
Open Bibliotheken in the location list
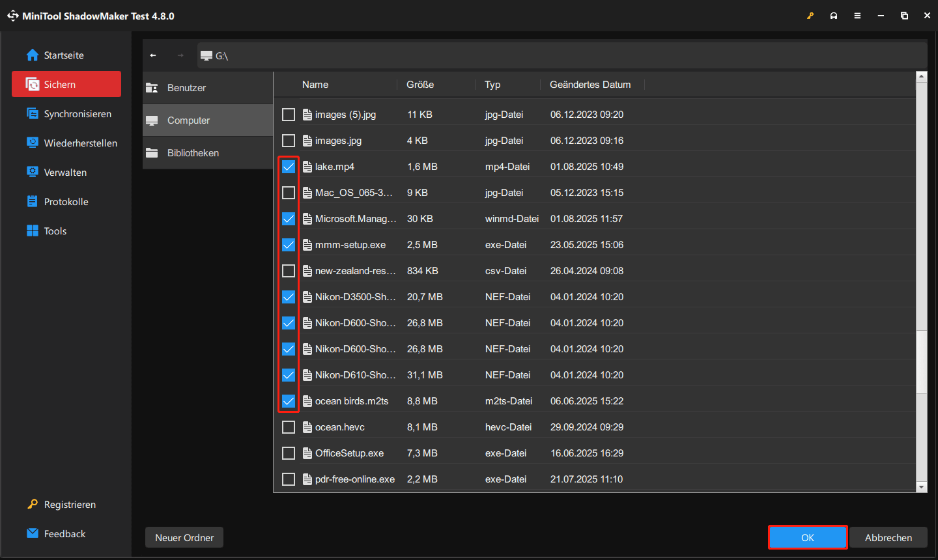[193, 153]
